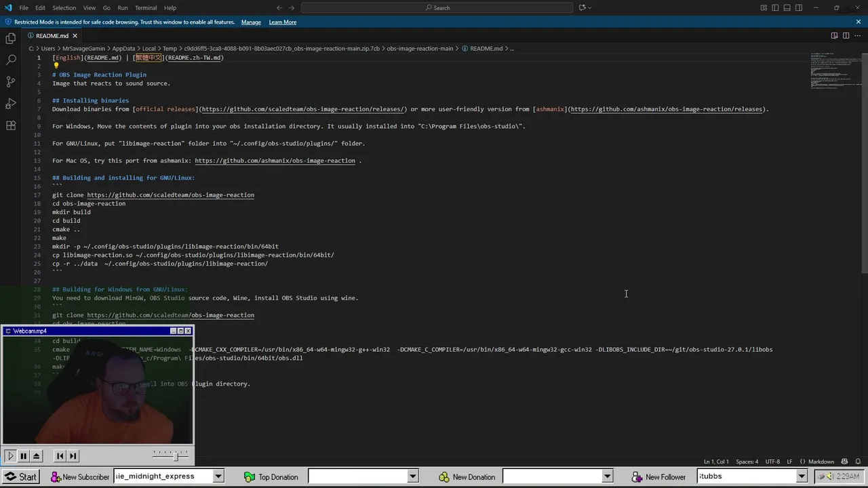Screen dimensions: 868x488
Task: Click the speaker icon in system tray
Action: coord(829,476)
